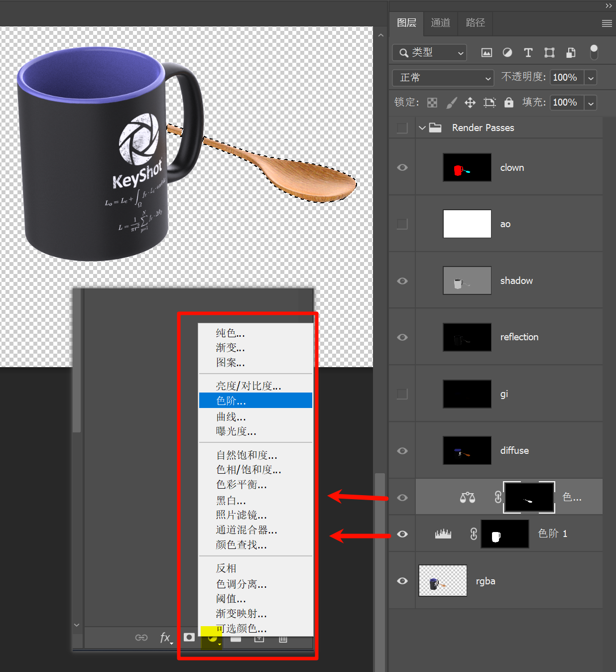Open the 不透明度 opacity dropdown arrow

coord(591,78)
